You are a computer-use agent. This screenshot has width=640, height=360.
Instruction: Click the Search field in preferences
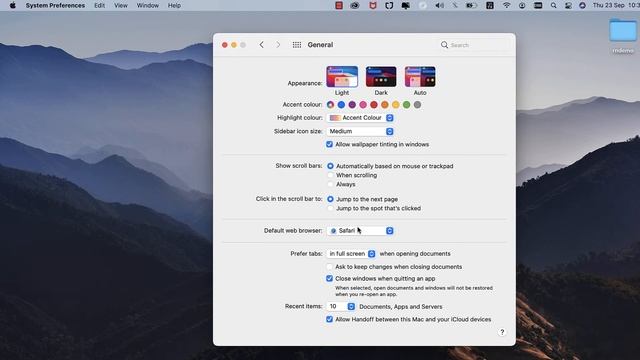coord(473,45)
